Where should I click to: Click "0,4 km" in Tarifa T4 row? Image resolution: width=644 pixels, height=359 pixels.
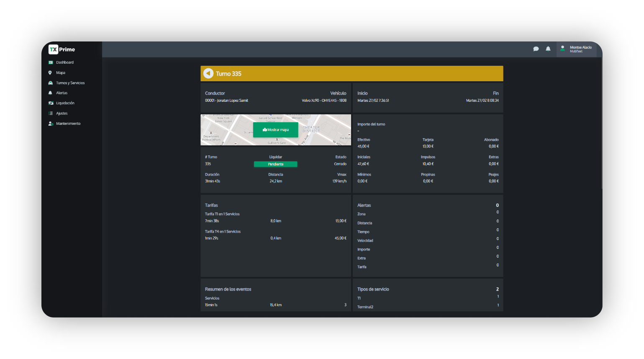coord(276,238)
